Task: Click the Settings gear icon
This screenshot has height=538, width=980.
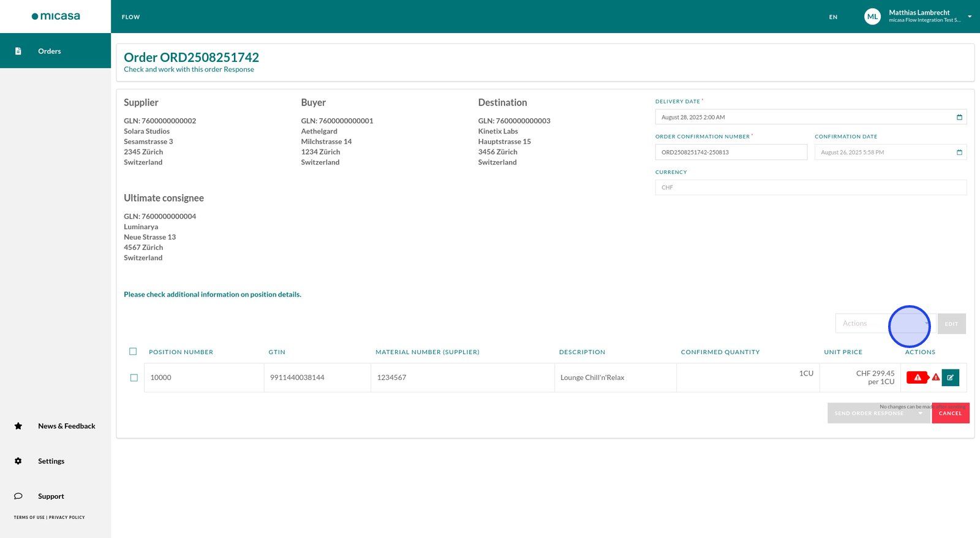Action: 18,461
